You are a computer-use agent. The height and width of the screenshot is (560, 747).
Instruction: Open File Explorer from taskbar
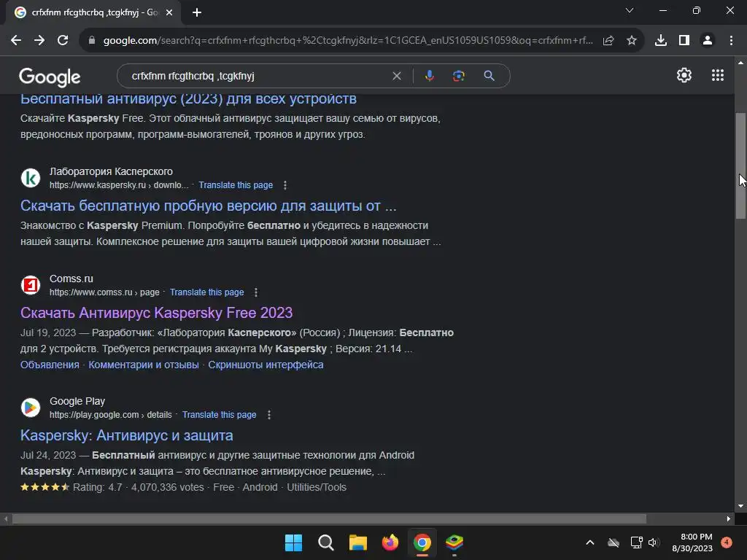pyautogui.click(x=357, y=542)
